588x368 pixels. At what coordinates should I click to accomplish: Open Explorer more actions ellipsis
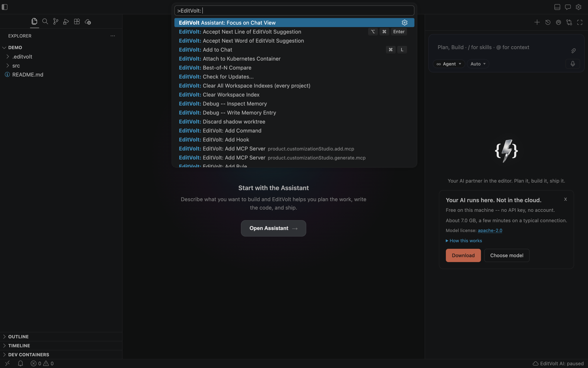(x=113, y=36)
